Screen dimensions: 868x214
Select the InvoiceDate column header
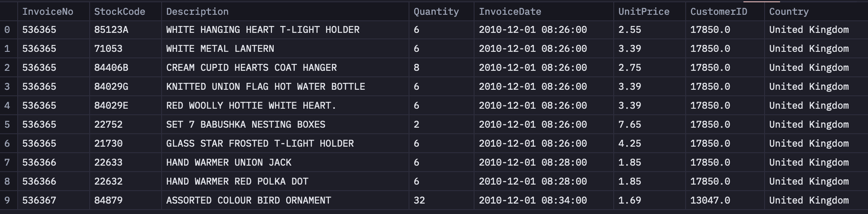pyautogui.click(x=510, y=12)
